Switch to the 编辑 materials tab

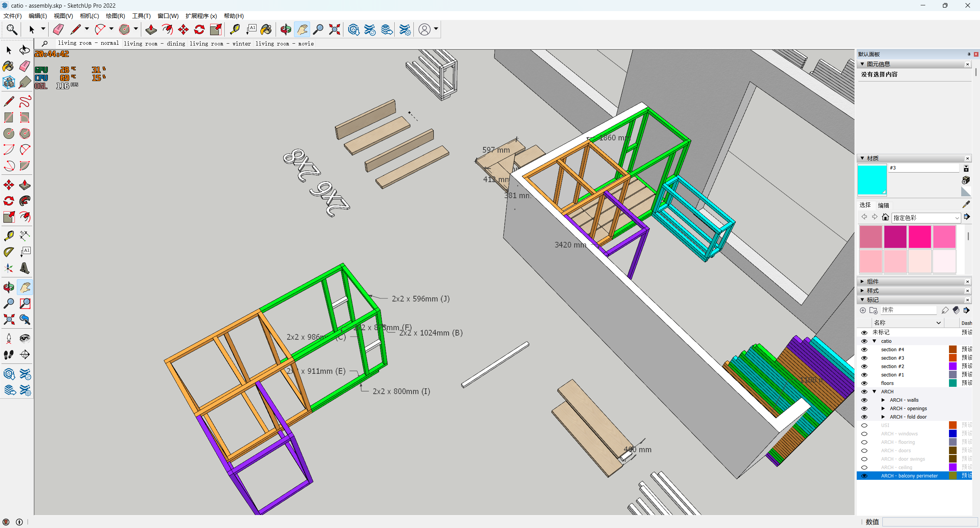[x=883, y=205]
